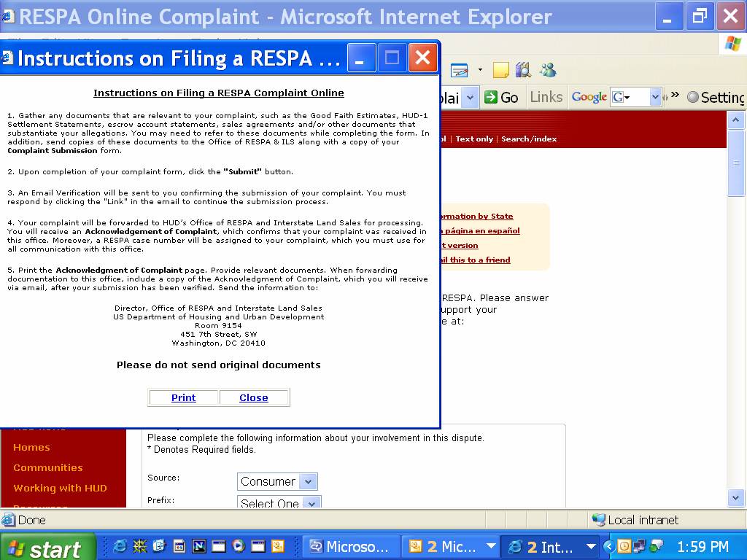Click the yellow starburst Quick Launch icon
The width and height of the screenshot is (747, 560).
tap(139, 546)
